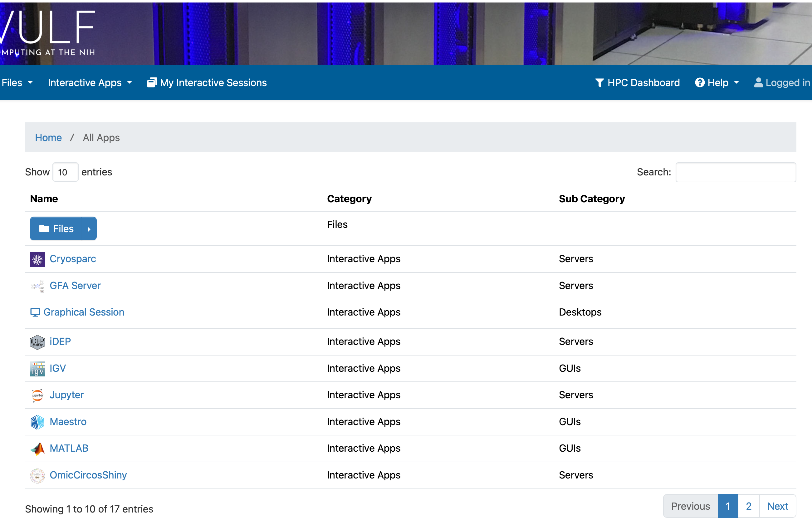Go to HPC Dashboard

click(x=637, y=82)
